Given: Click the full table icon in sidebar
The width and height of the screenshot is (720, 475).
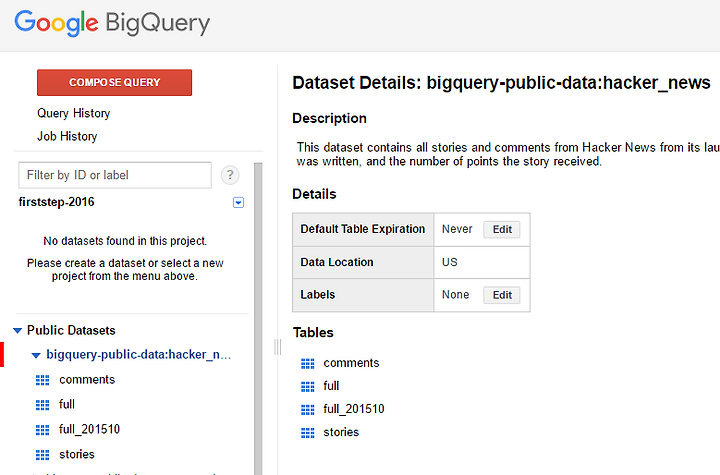Looking at the screenshot, I should pyautogui.click(x=42, y=405).
